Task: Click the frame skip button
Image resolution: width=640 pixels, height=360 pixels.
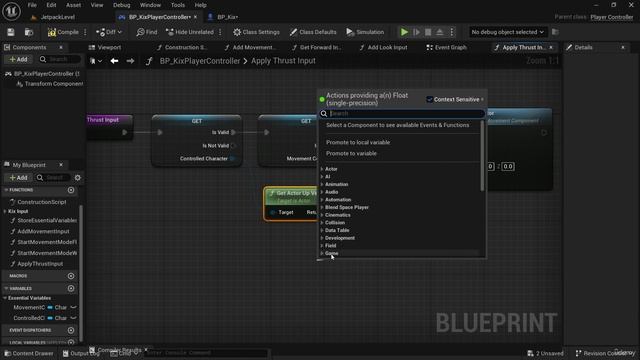Action: (x=416, y=32)
